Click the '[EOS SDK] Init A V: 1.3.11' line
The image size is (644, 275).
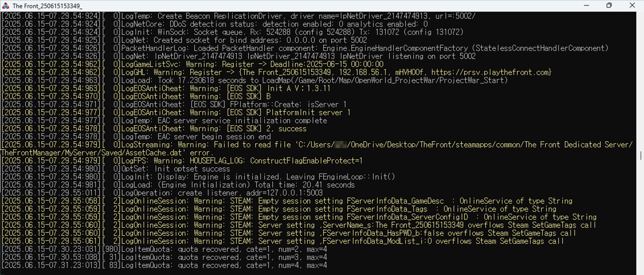pyautogui.click(x=166, y=88)
